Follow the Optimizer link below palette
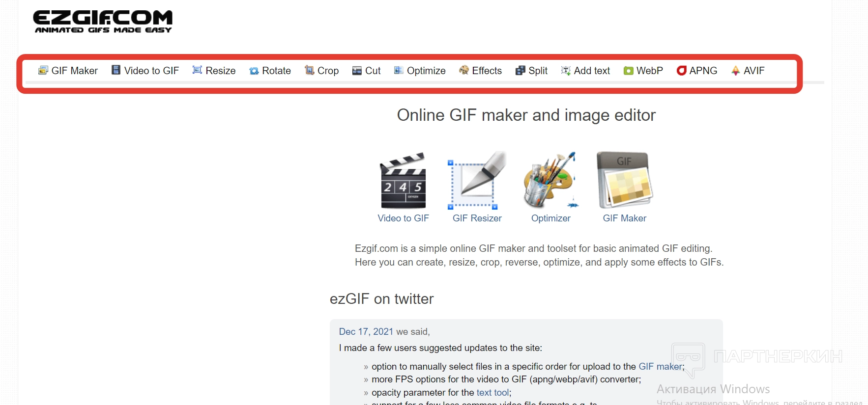The width and height of the screenshot is (868, 405). (550, 218)
